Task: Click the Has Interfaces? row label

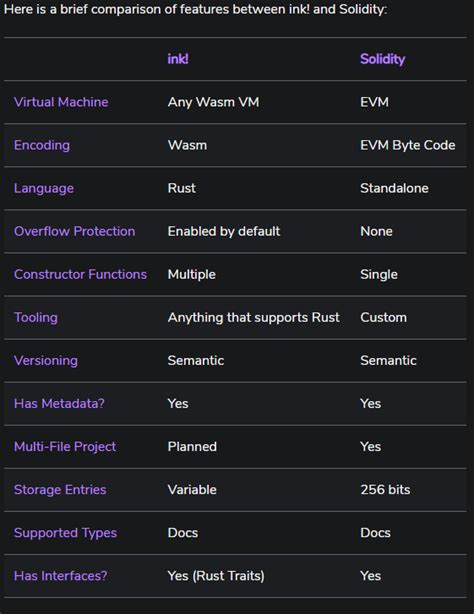Action: [x=60, y=576]
